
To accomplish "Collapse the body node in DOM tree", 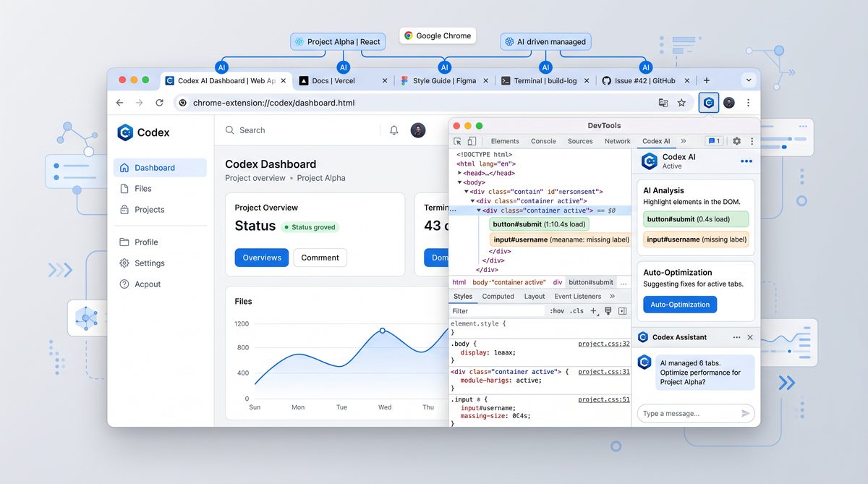I will pos(460,182).
